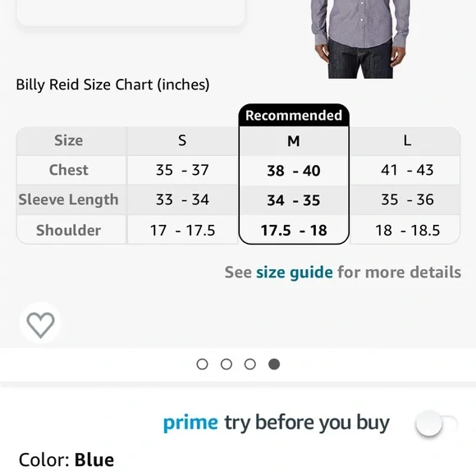This screenshot has width=476, height=476.
Task: Click the model shirt product photo
Action: (360, 39)
